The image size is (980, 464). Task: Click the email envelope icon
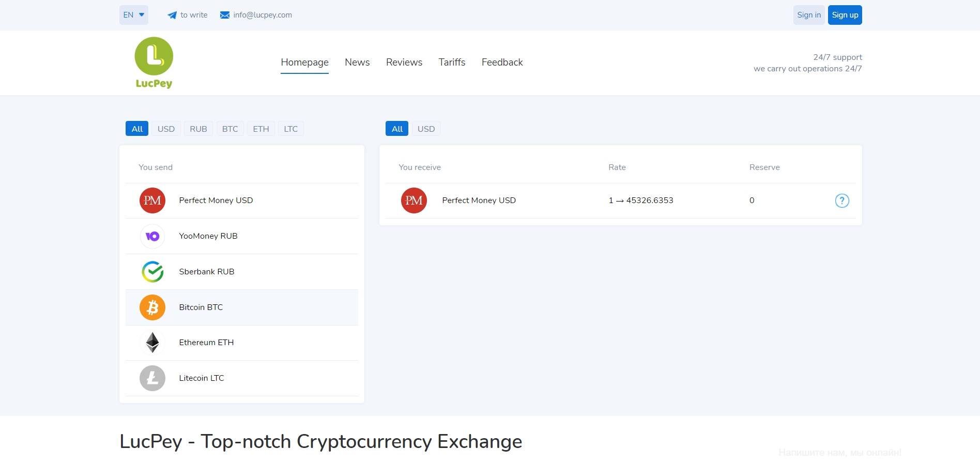225,15
